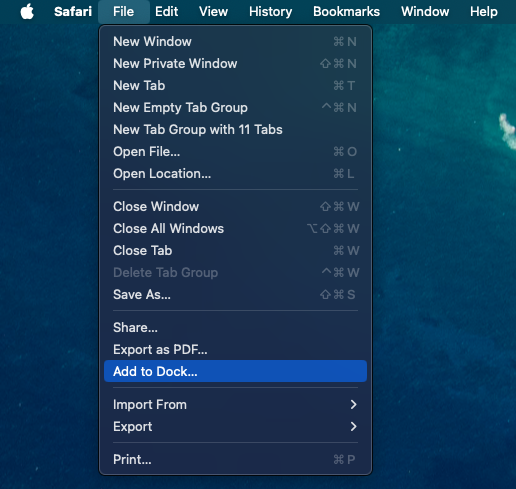
Task: Select Add to Dock…
Action: pos(235,371)
